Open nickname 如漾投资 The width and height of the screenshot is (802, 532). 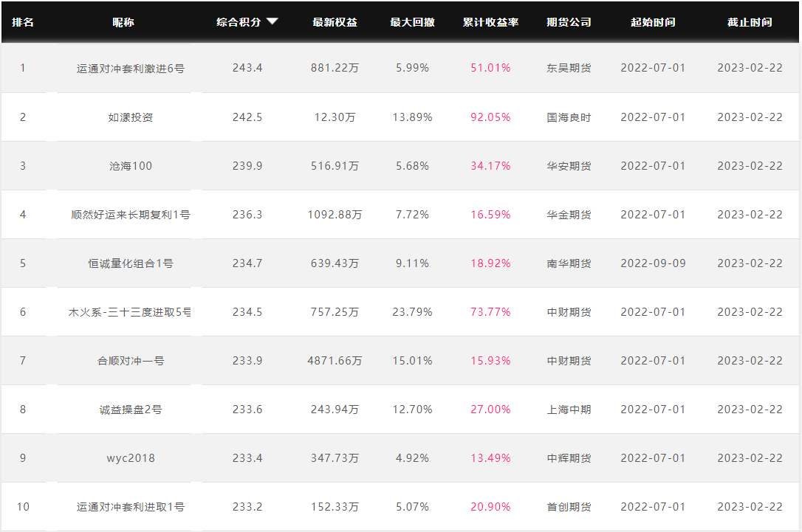(131, 117)
